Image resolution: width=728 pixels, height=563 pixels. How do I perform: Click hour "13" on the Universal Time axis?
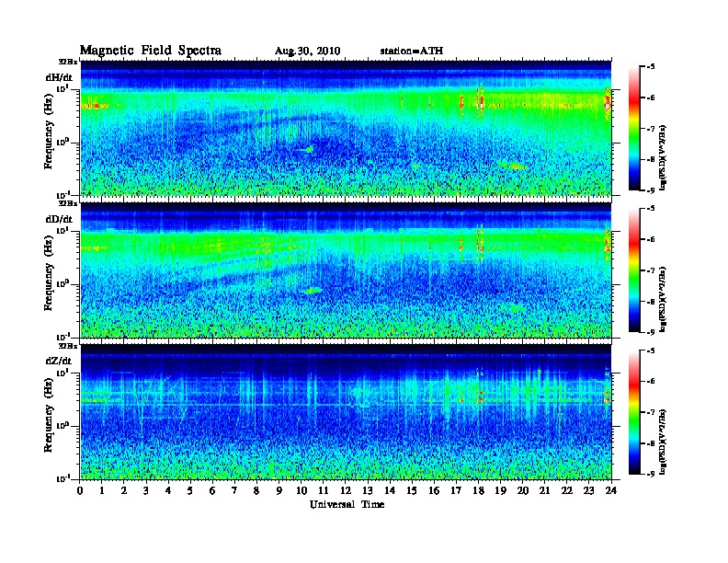click(368, 490)
